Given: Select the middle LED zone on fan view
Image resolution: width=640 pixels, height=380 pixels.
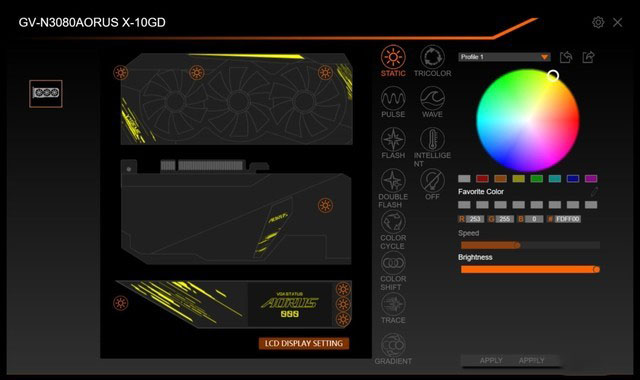Looking at the screenshot, I should pos(196,73).
